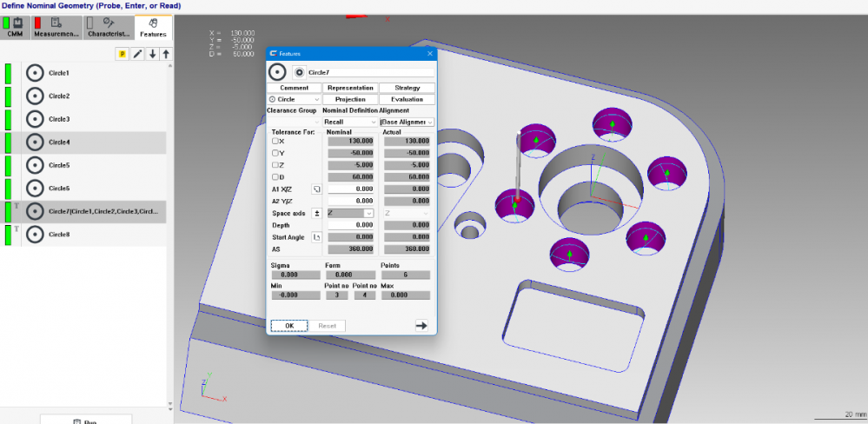
Task: Open the Base Alignment dropdown
Action: (407, 123)
